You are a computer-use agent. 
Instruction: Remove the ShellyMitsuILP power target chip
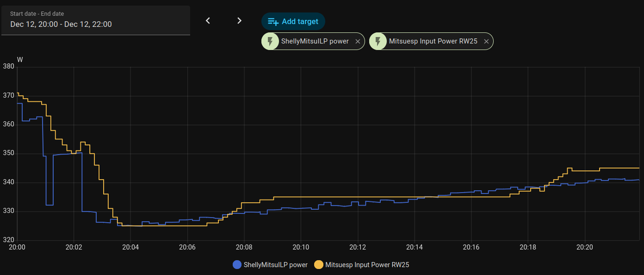click(x=358, y=41)
